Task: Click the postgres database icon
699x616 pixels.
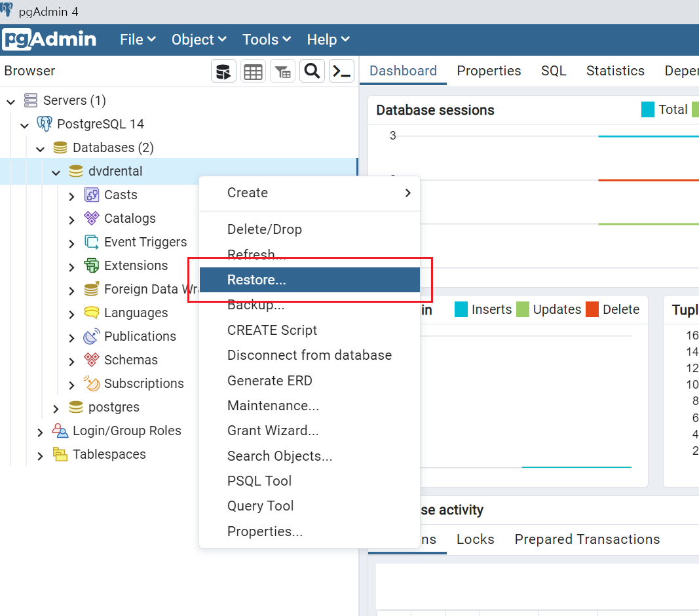Action: tap(76, 407)
